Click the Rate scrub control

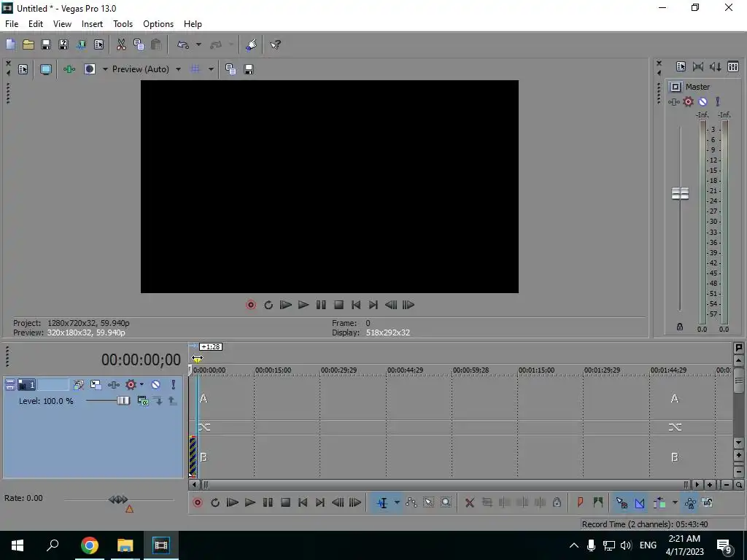pos(118,499)
